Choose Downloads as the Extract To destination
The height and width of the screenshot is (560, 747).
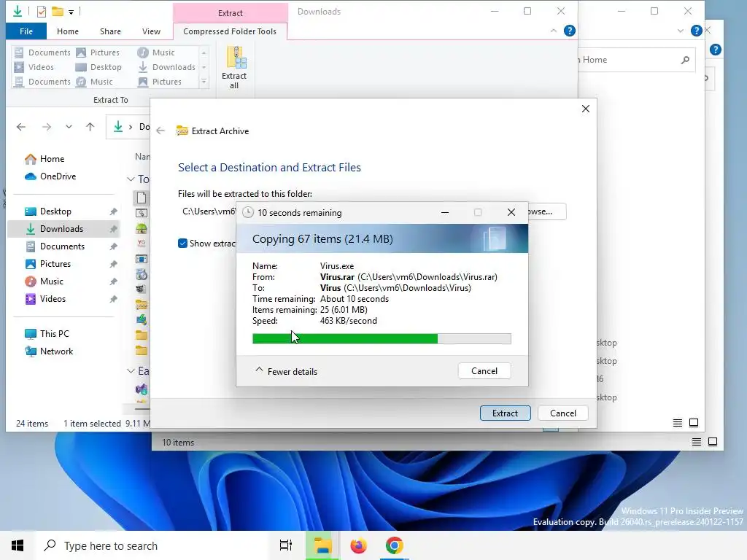[x=167, y=67]
